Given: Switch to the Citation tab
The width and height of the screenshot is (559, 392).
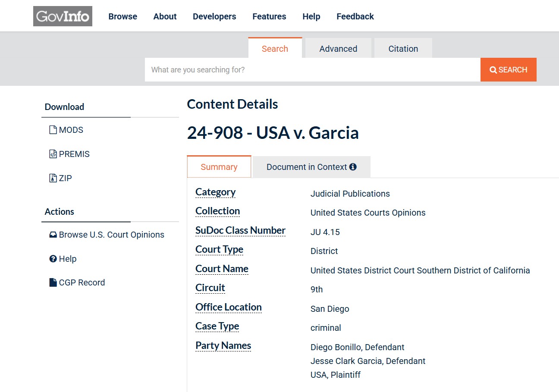Looking at the screenshot, I should [x=403, y=48].
